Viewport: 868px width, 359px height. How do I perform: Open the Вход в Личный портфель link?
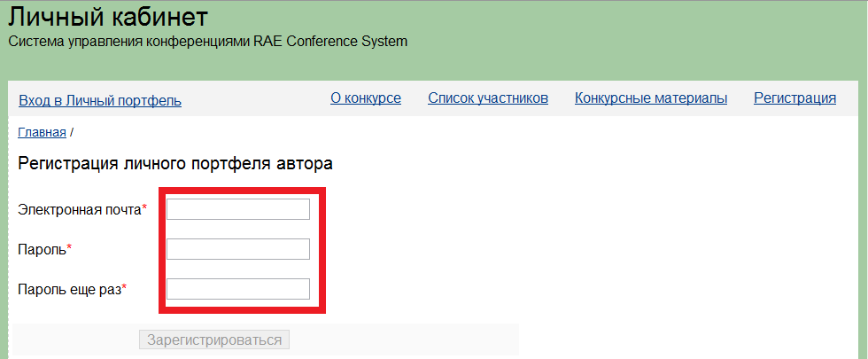[100, 101]
